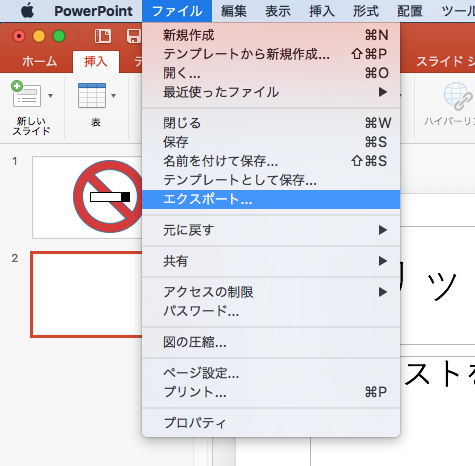The image size is (475, 466).
Task: Click the 新しいスライド icon
Action: (x=26, y=94)
